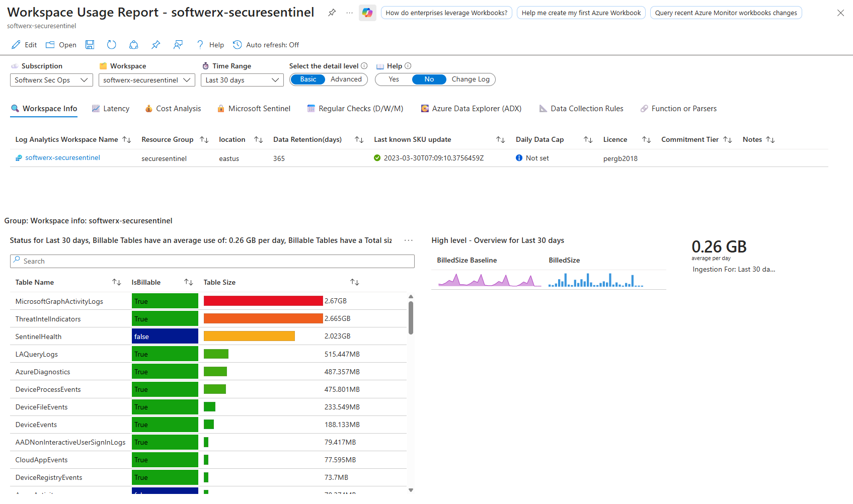Click 'Help me create my first Azure Workbook'
Viewport: 853px width, 504px height.
581,13
